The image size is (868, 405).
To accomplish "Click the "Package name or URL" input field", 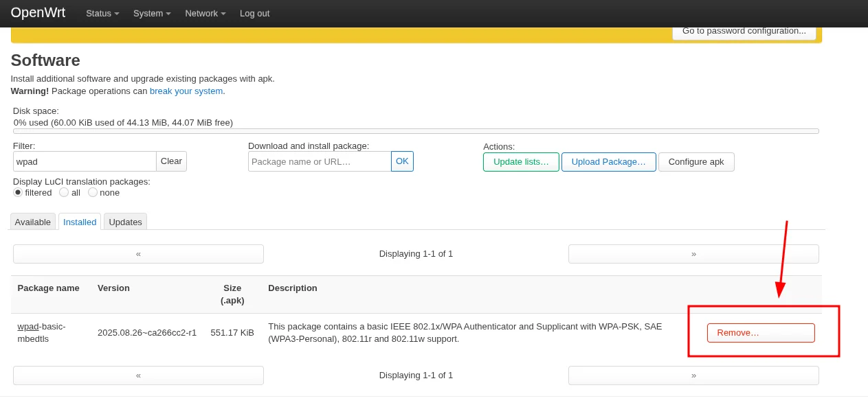I will 320,161.
